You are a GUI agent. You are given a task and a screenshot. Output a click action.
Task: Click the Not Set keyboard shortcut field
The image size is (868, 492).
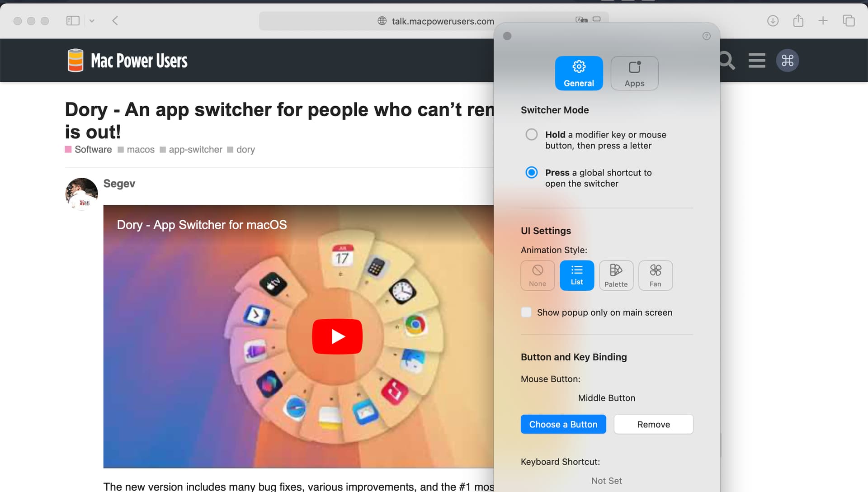[x=607, y=481]
